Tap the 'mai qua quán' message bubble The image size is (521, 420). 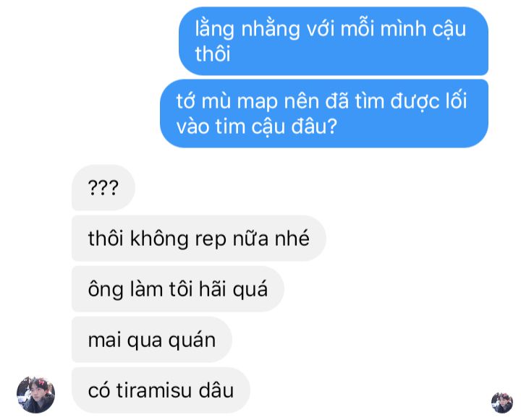click(x=152, y=340)
